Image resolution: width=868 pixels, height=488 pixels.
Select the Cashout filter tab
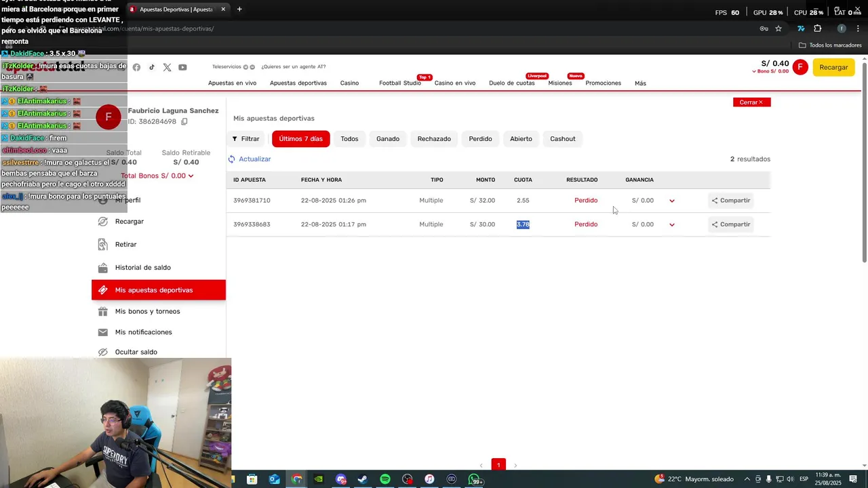tap(563, 139)
